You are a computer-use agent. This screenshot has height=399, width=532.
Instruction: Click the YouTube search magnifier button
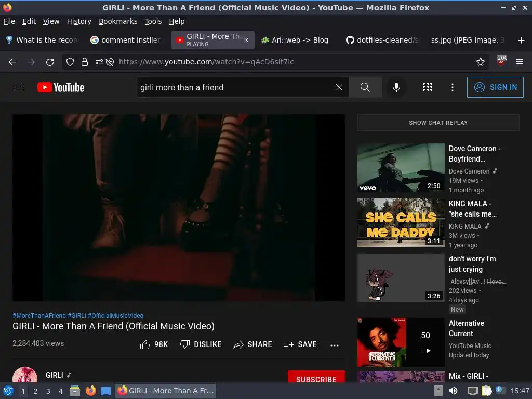click(365, 87)
